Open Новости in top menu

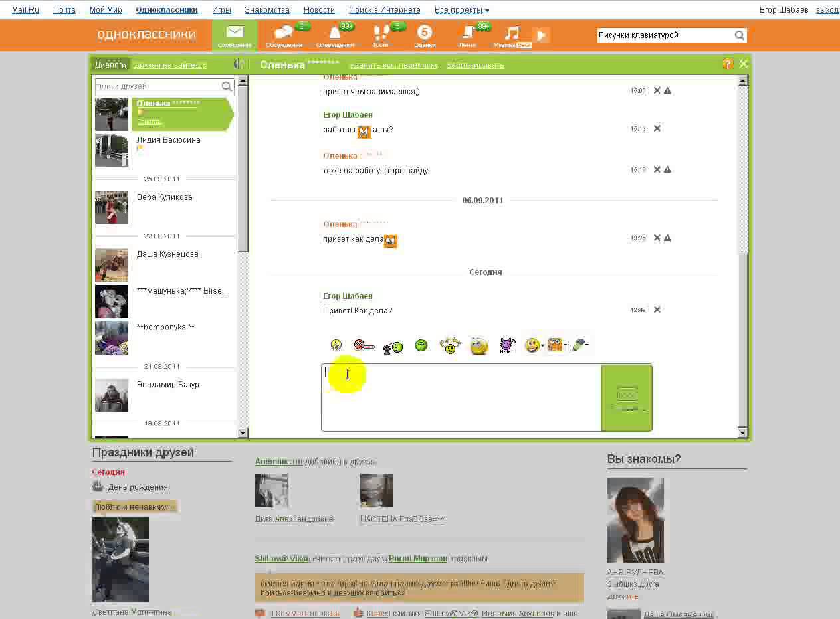pyautogui.click(x=319, y=10)
